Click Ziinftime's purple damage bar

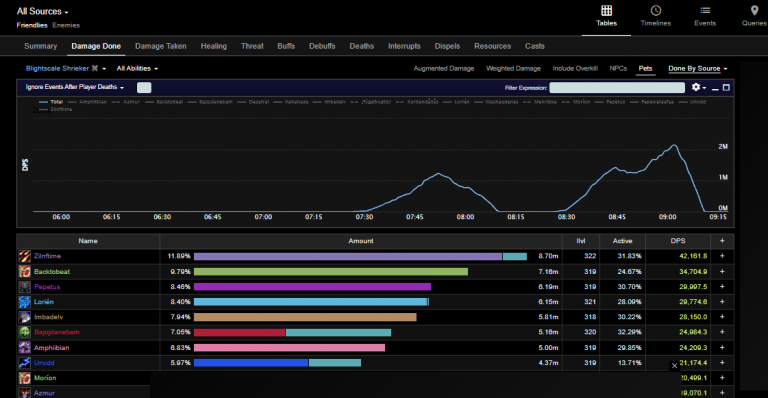(348, 256)
